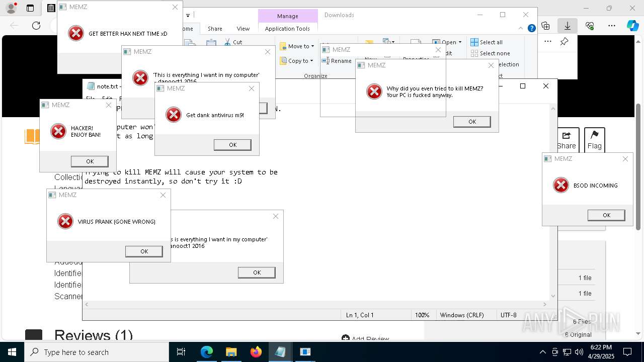Open the Windows Start menu

pyautogui.click(x=12, y=352)
